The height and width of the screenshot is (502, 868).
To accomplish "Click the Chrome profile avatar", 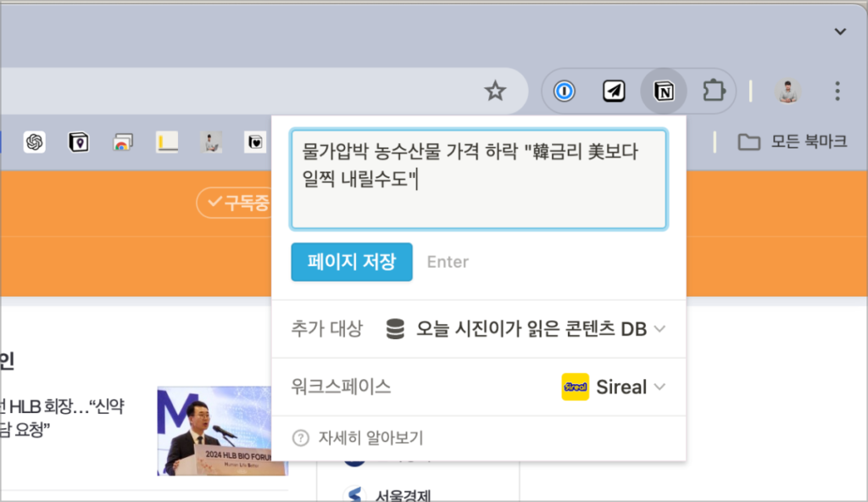I will 787,91.
